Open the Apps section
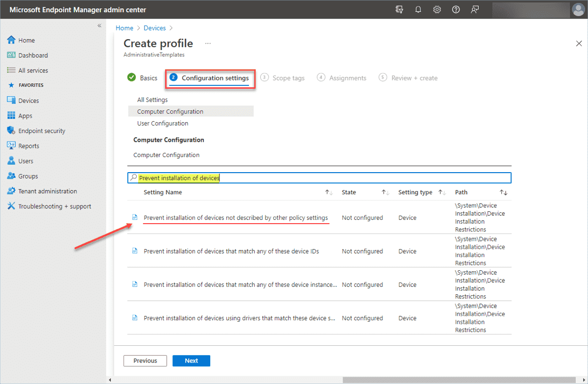The height and width of the screenshot is (384, 588). (x=25, y=115)
